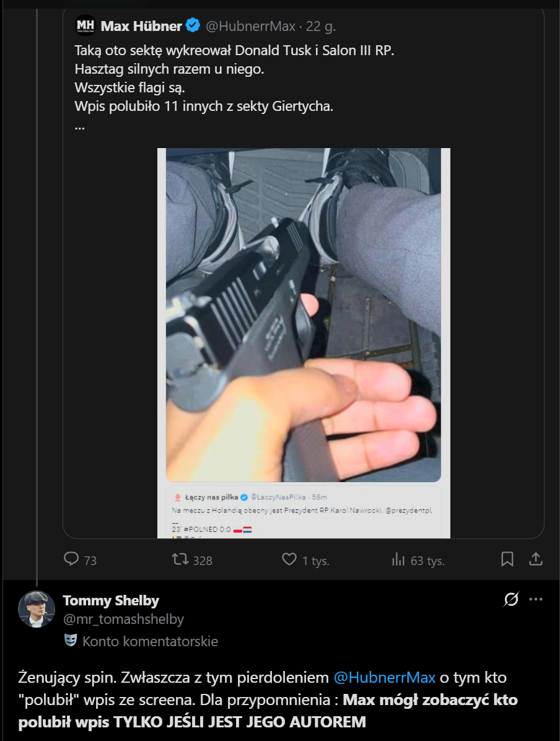Click Tommy Shelby display name
Image resolution: width=560 pixels, height=741 pixels.
pyautogui.click(x=111, y=600)
